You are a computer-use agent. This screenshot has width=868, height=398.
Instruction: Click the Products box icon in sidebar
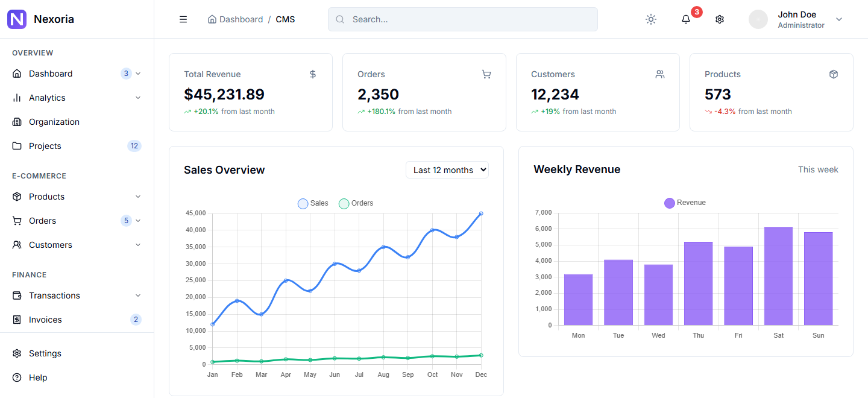17,197
